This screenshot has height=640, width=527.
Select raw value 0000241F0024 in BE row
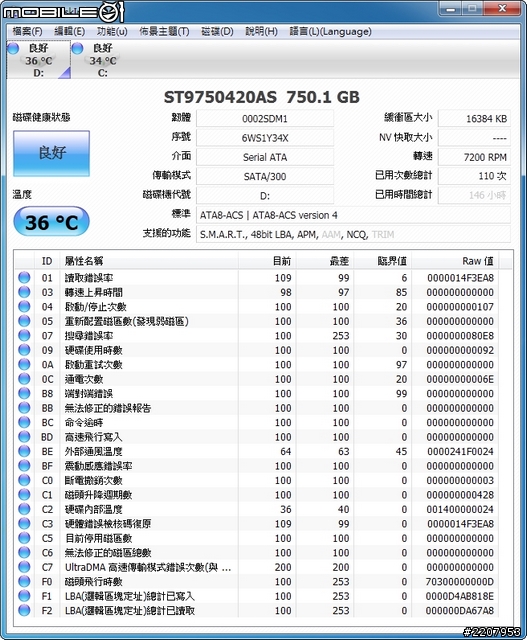tap(460, 451)
